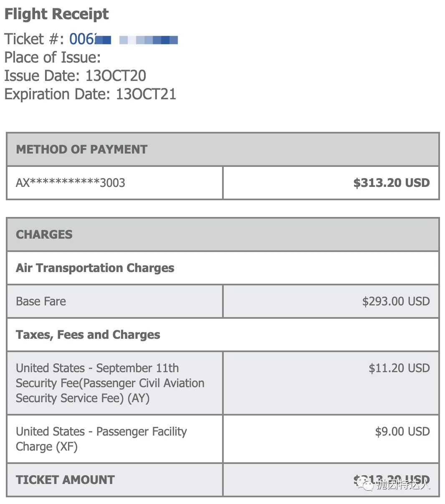Viewport: 445px width, 504px height.
Task: Click the Place of Issue label
Action: (53, 58)
